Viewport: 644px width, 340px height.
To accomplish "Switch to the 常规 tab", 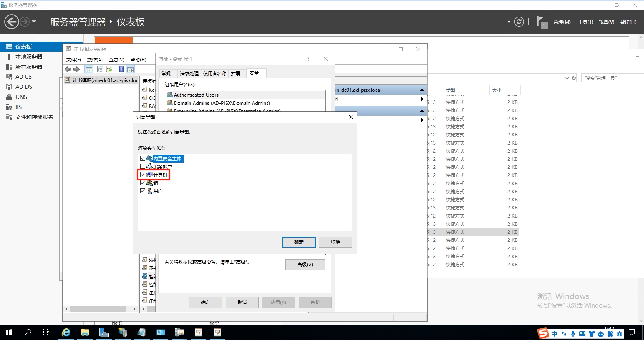I will [x=167, y=73].
